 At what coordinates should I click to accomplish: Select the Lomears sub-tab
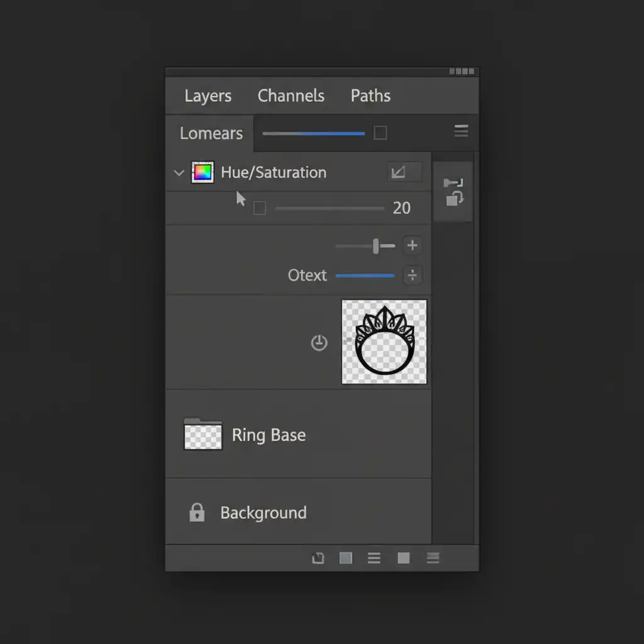(x=211, y=133)
